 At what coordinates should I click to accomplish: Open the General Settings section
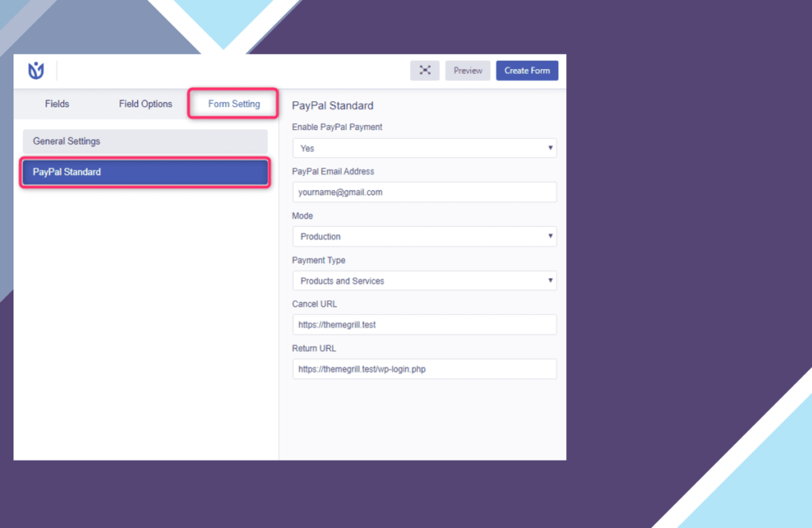[145, 141]
